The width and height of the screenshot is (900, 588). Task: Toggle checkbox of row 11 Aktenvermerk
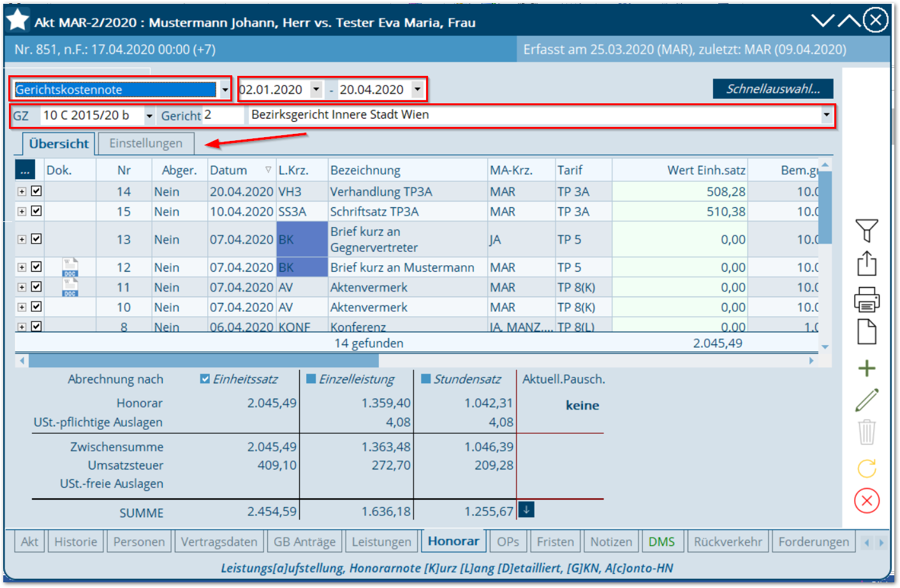pyautogui.click(x=36, y=286)
